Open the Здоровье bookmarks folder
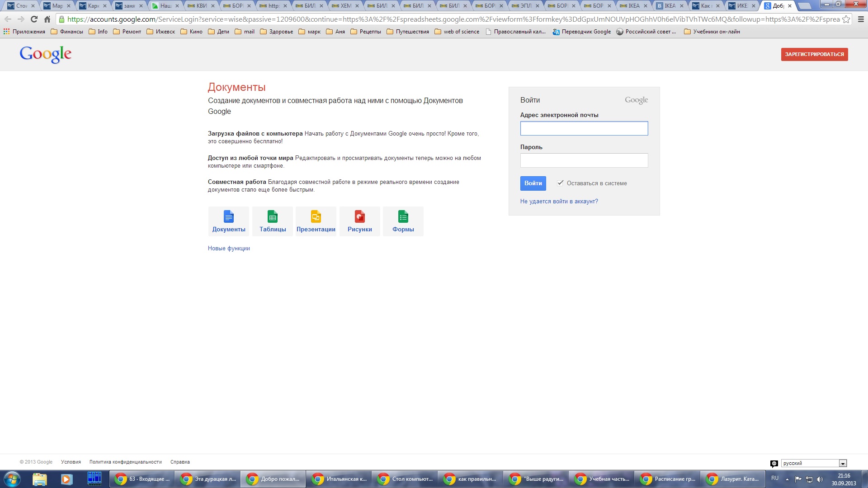The image size is (868, 488). [x=276, y=32]
